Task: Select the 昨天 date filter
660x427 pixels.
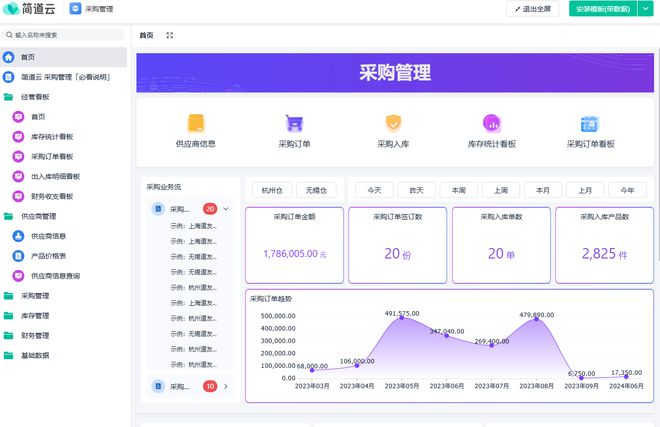Action: pyautogui.click(x=416, y=190)
